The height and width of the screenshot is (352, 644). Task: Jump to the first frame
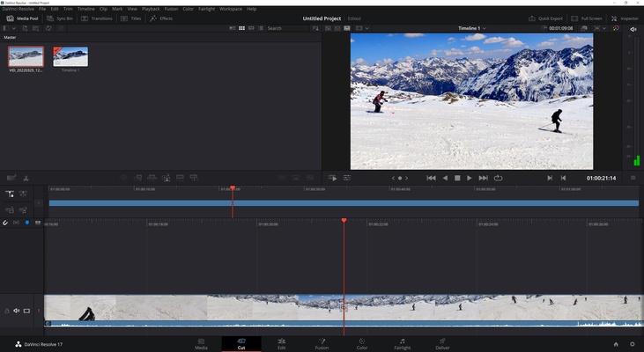431,178
